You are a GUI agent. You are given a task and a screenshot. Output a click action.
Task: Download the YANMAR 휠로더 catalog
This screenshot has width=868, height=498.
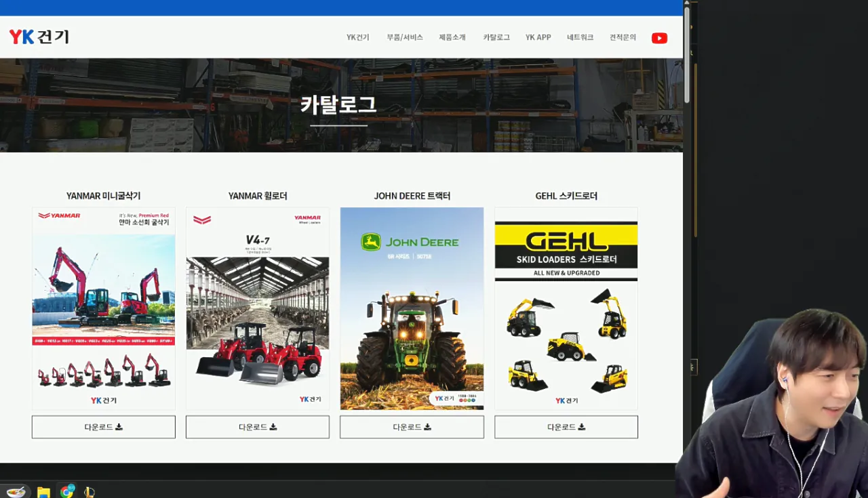click(x=258, y=427)
